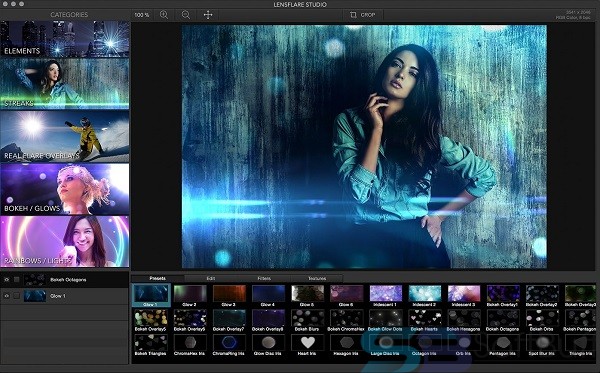Tick the checkbox on Glow 1 layer

coord(16,296)
